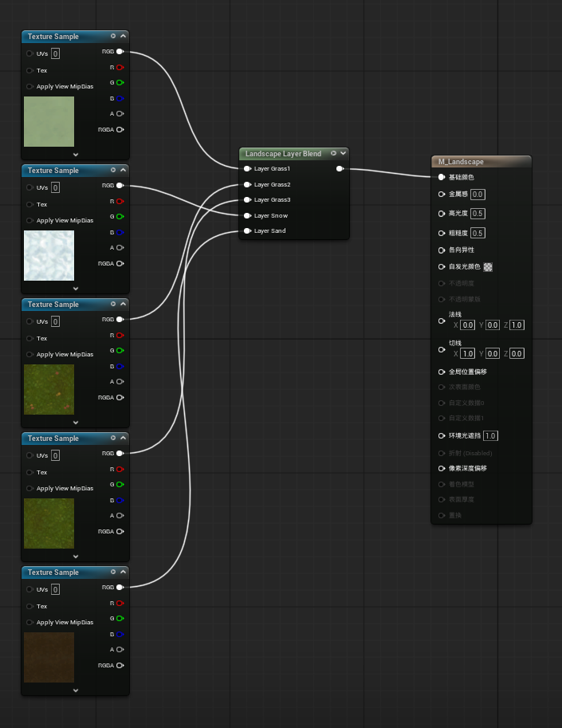562x728 pixels.
Task: Select the Landscape Layer Blend node title
Action: tap(283, 153)
